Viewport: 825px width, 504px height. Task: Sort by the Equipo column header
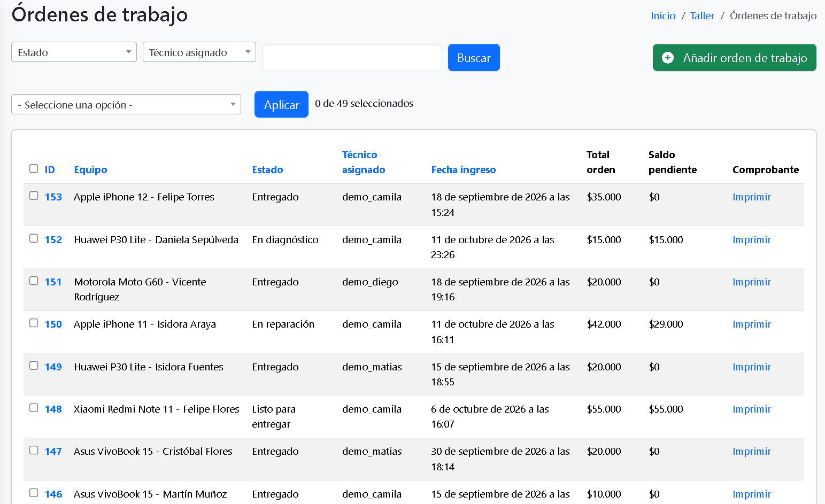coord(90,169)
